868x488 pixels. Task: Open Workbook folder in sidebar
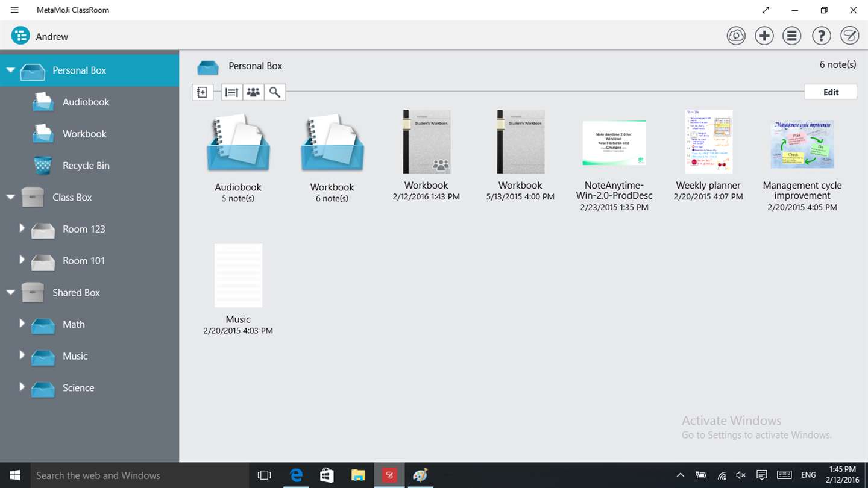pyautogui.click(x=90, y=134)
